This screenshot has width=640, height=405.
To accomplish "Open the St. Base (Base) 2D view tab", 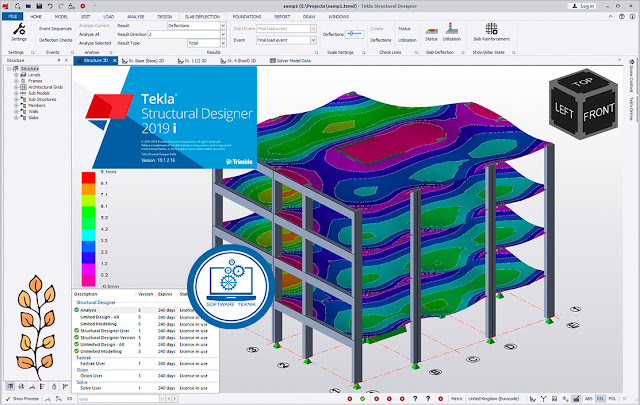I will 142,60.
